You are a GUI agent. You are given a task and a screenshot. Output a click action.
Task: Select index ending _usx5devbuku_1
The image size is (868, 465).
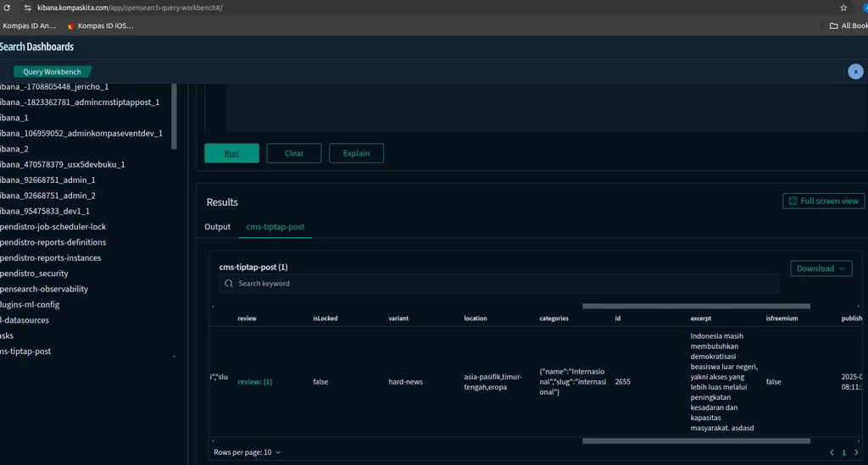click(x=63, y=164)
